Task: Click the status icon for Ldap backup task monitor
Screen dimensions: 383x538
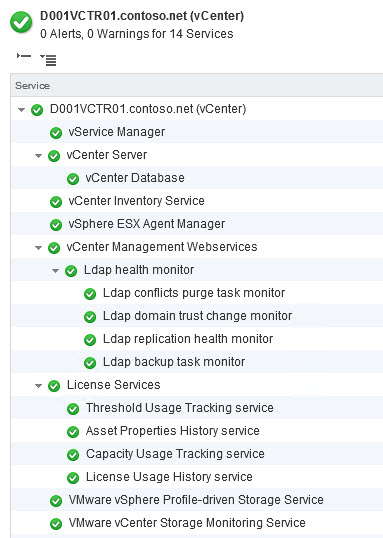Action: click(90, 363)
